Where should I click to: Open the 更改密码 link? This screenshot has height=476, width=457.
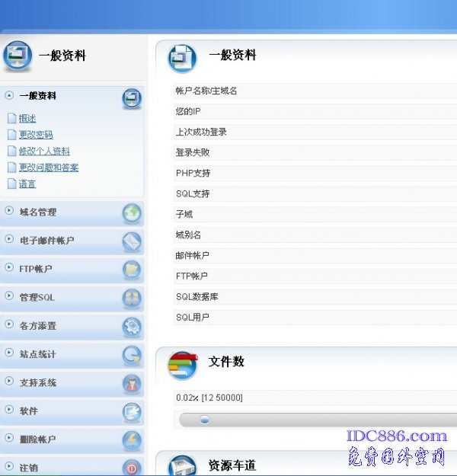pos(36,135)
